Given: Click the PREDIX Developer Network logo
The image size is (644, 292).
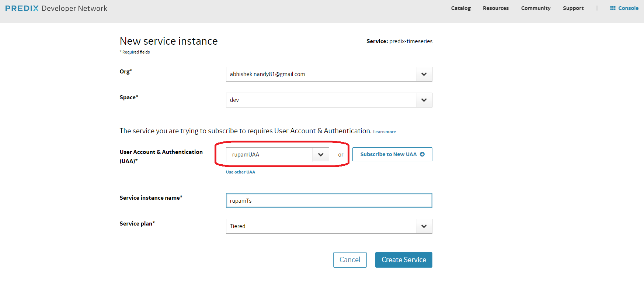Looking at the screenshot, I should click(56, 8).
